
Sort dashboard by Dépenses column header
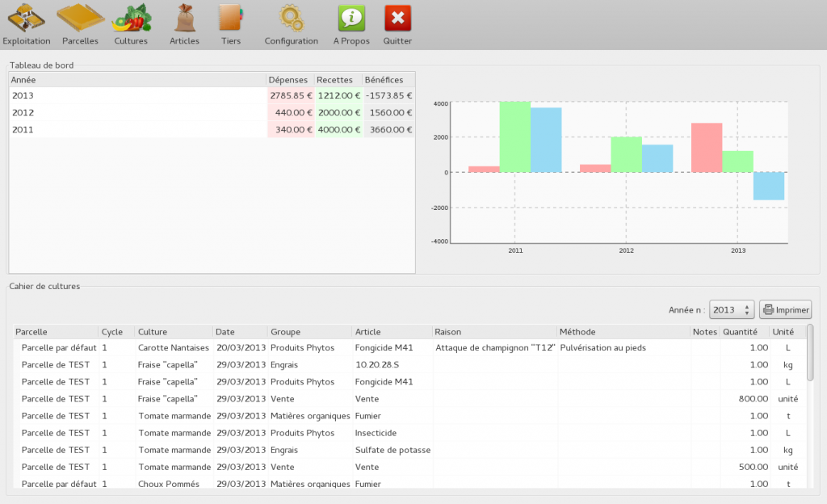(290, 80)
